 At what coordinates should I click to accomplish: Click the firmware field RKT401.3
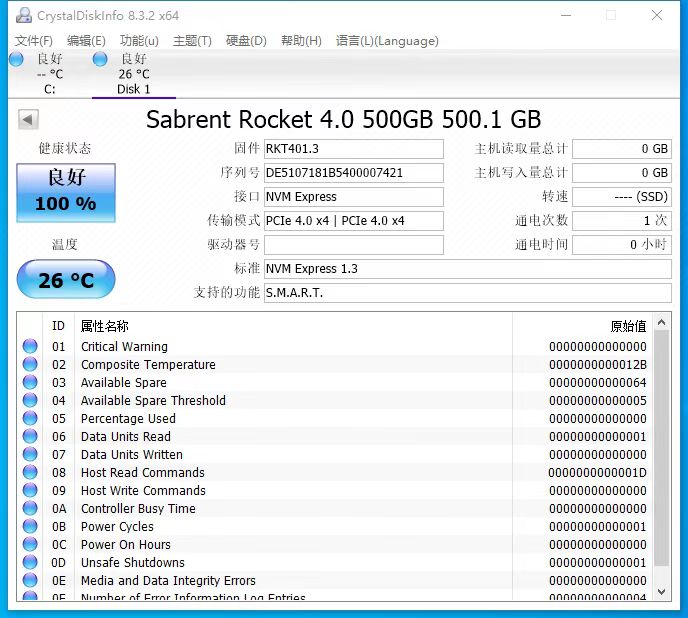click(354, 149)
